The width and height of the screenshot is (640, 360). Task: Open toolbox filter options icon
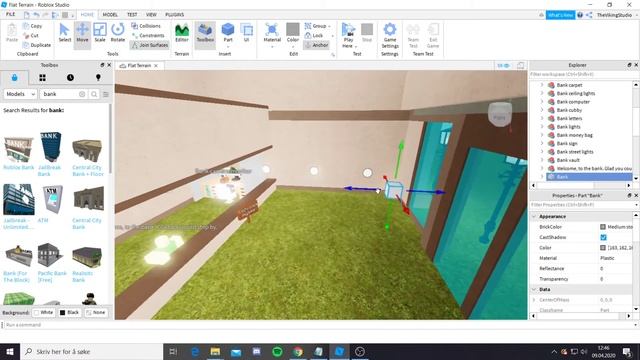106,94
